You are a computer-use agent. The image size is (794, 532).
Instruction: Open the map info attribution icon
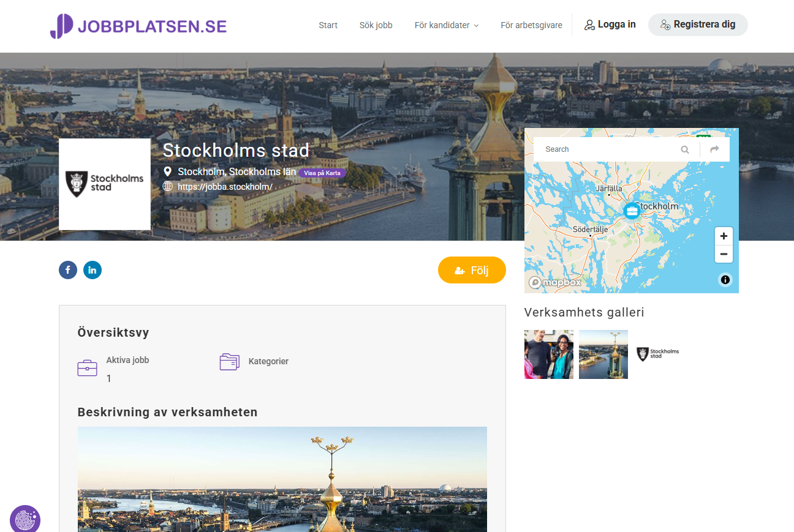tap(725, 280)
